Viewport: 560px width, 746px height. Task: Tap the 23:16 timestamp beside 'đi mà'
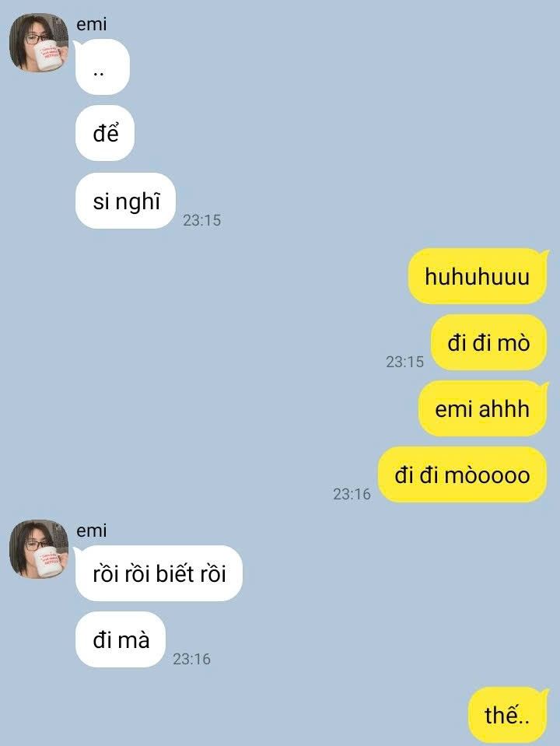tap(191, 659)
